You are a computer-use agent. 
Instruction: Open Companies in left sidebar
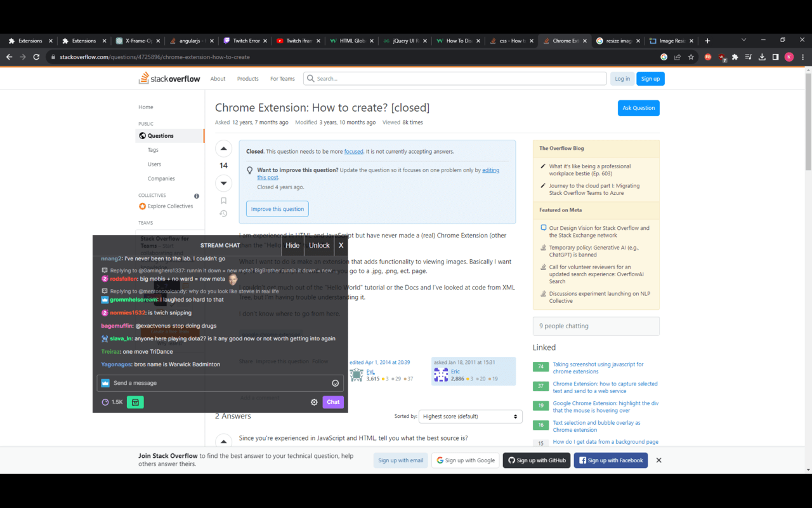tap(161, 178)
